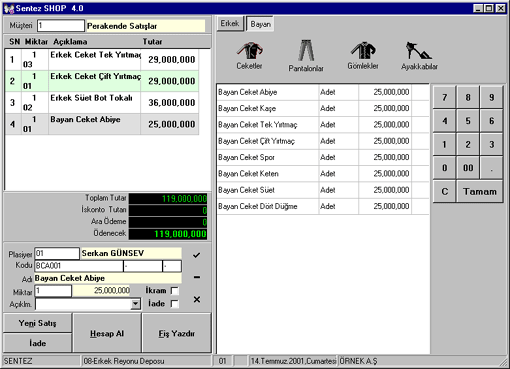Select sale row 4 Bayan Ceket Abiye

[102, 124]
